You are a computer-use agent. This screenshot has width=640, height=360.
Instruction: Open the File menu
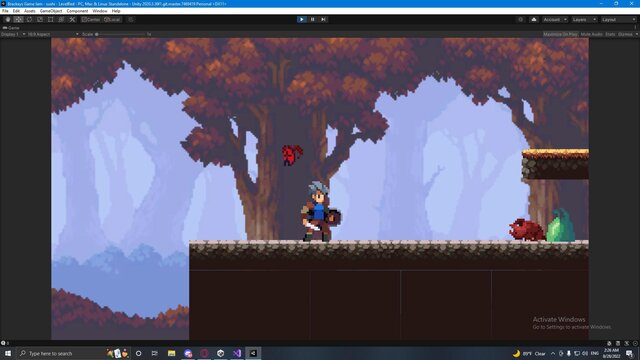pos(5,11)
